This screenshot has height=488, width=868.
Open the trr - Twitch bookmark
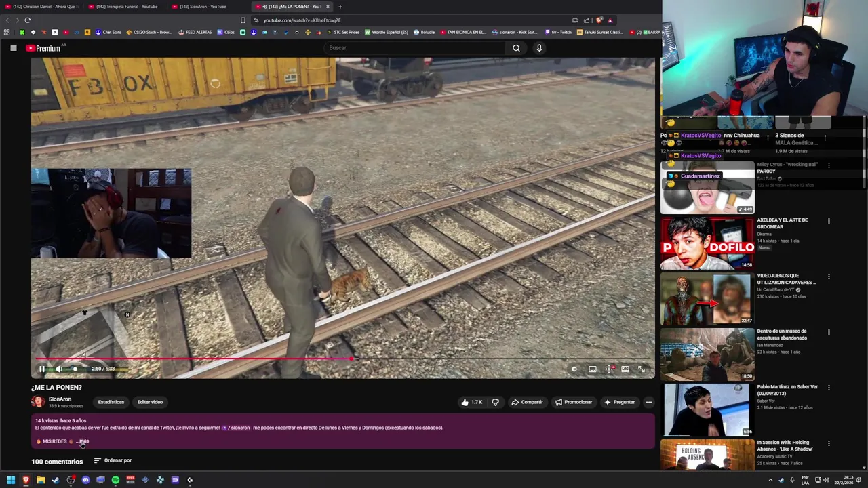pos(559,32)
